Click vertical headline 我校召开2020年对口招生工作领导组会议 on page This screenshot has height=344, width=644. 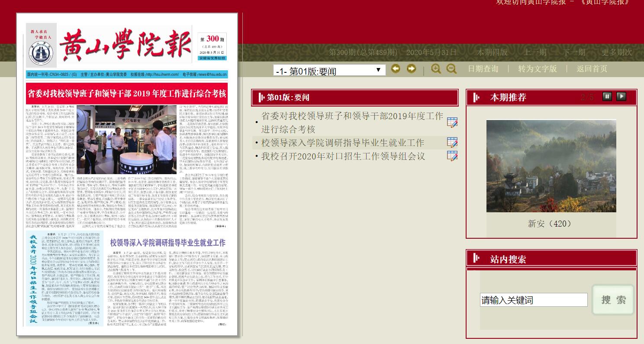[33, 279]
